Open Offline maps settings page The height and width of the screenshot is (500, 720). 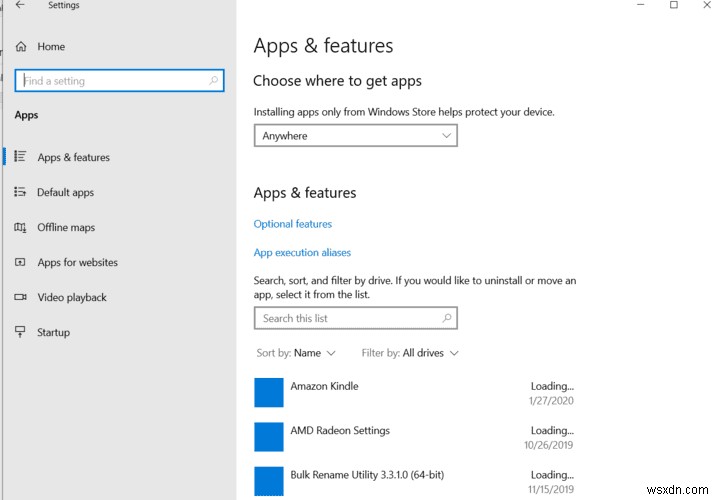click(x=66, y=227)
